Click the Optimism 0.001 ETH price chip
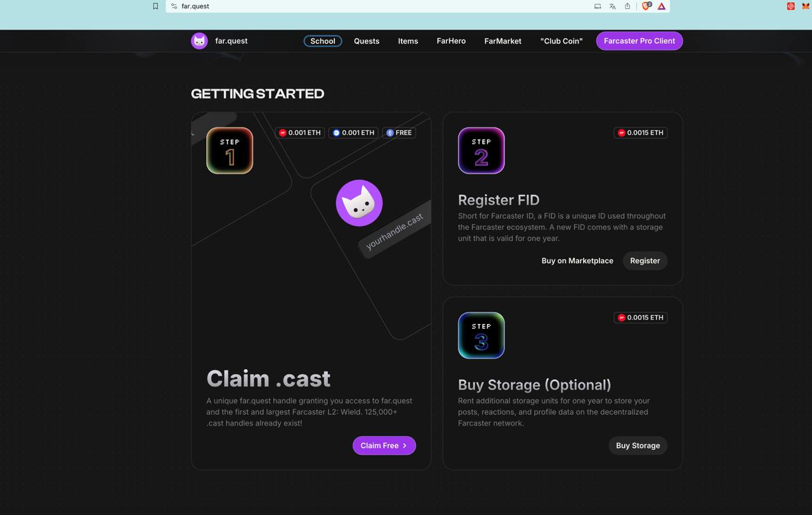 coord(300,133)
